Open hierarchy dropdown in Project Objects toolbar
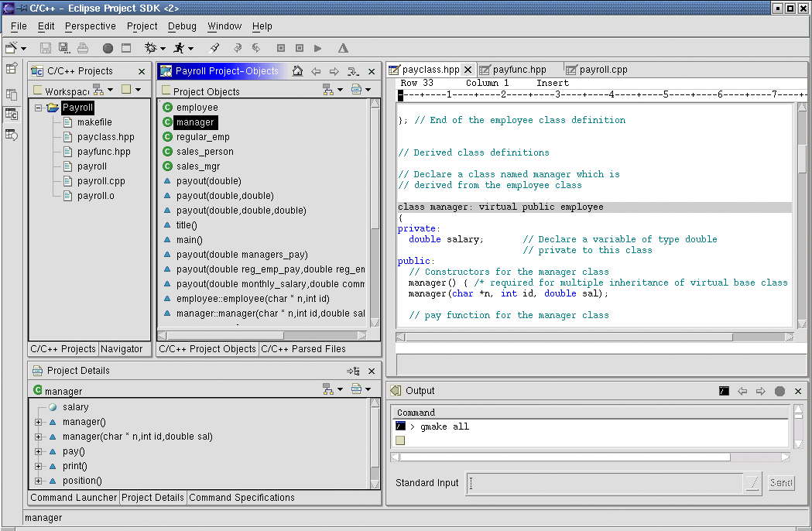Viewport: 812px width, 531px height. (339, 90)
